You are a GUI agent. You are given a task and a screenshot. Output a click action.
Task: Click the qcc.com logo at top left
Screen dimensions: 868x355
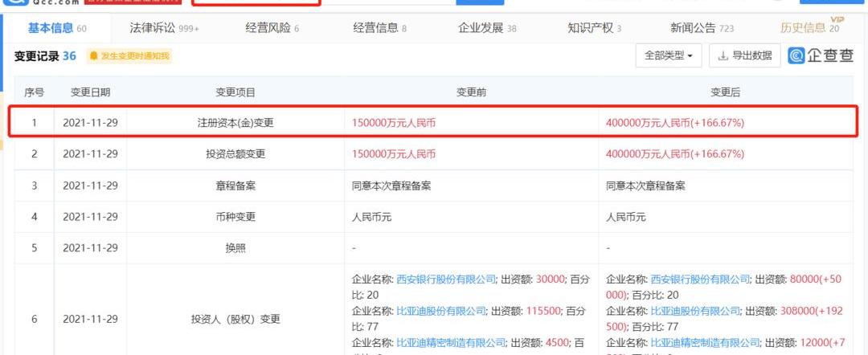coord(42,2)
